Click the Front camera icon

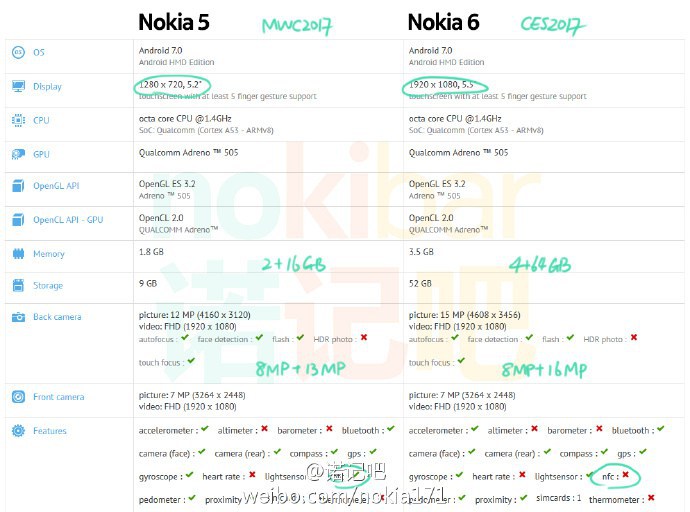pos(18,397)
